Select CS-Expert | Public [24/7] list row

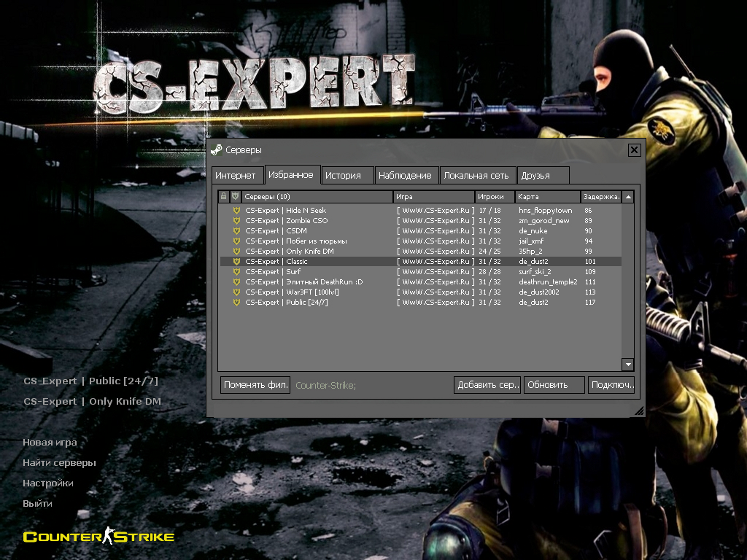(421, 303)
